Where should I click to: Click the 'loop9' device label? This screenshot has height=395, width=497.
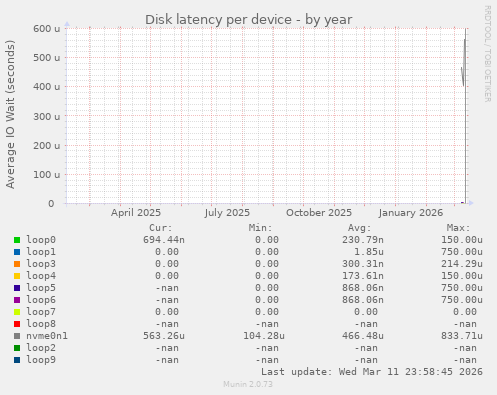(41, 360)
